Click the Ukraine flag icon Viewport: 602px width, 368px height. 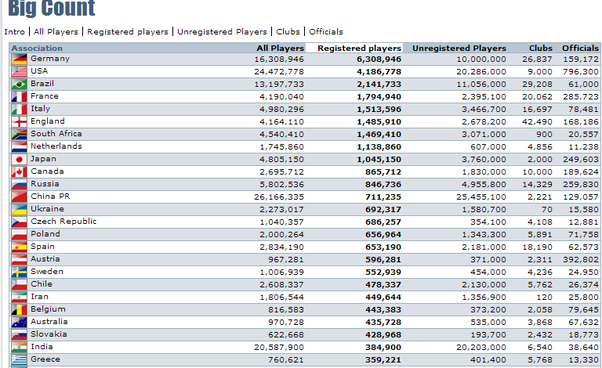pyautogui.click(x=19, y=210)
